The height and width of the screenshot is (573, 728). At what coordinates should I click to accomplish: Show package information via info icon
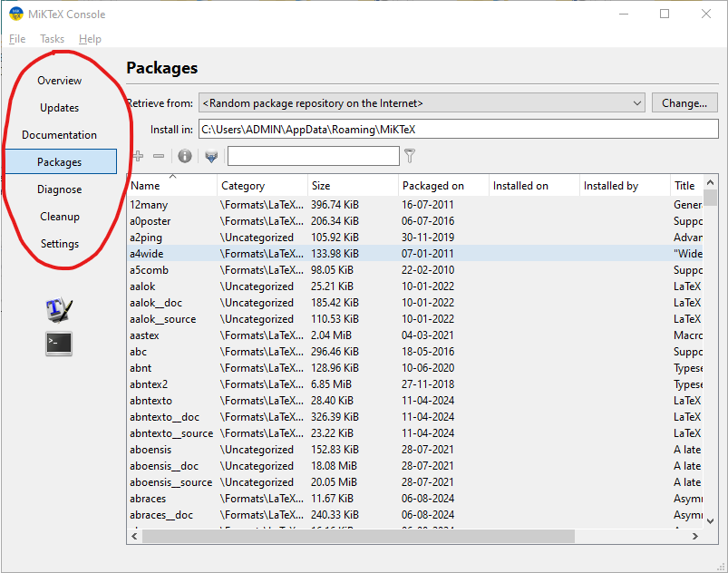click(x=185, y=156)
